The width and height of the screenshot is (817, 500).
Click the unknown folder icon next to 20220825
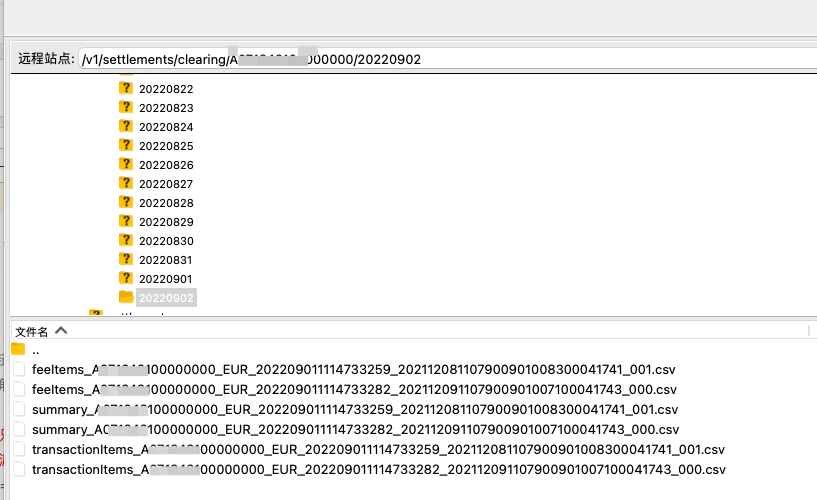click(x=126, y=145)
